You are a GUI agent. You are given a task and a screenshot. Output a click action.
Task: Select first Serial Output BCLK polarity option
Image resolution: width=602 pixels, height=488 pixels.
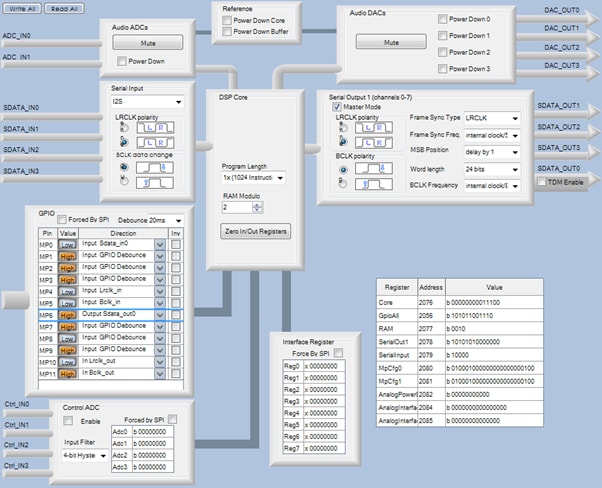(x=343, y=169)
